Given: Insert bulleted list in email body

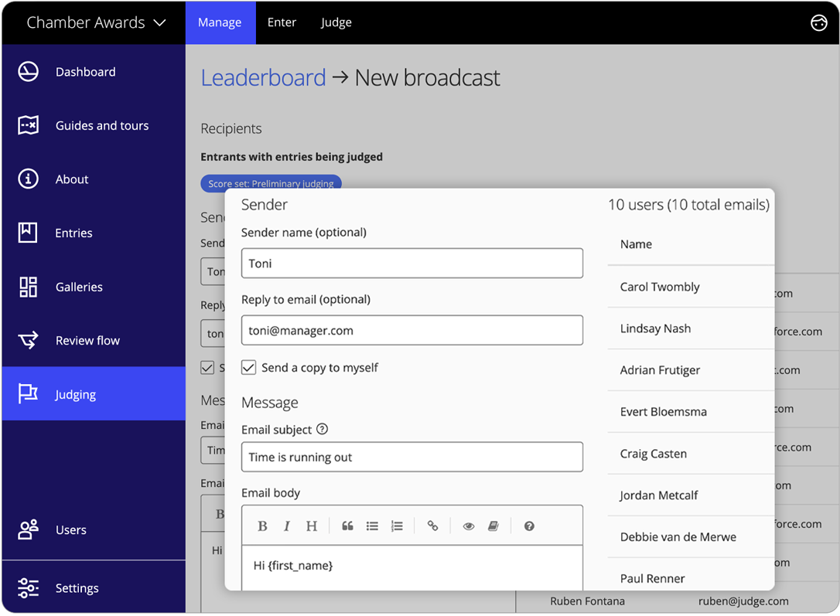Looking at the screenshot, I should point(372,526).
